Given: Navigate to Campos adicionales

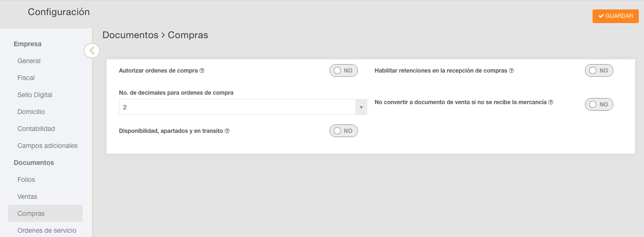Looking at the screenshot, I should (47, 146).
